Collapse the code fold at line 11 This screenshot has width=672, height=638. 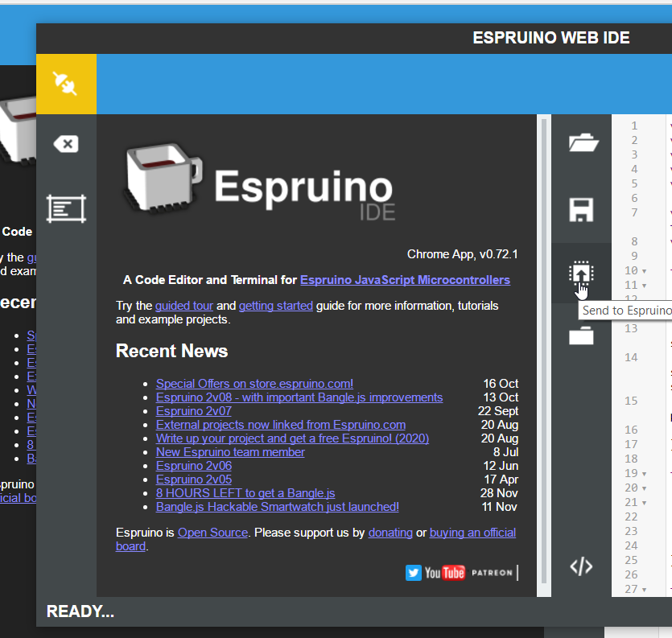pyautogui.click(x=644, y=286)
